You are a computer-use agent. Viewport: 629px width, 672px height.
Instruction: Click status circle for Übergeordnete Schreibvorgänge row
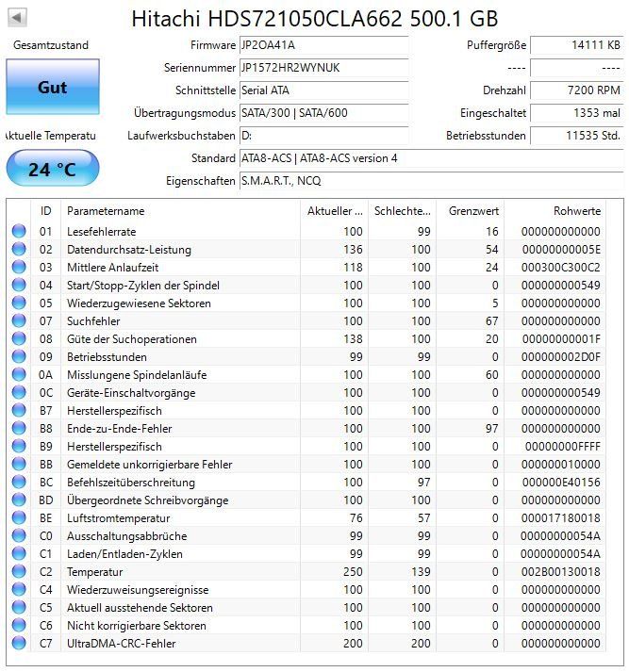[19, 500]
